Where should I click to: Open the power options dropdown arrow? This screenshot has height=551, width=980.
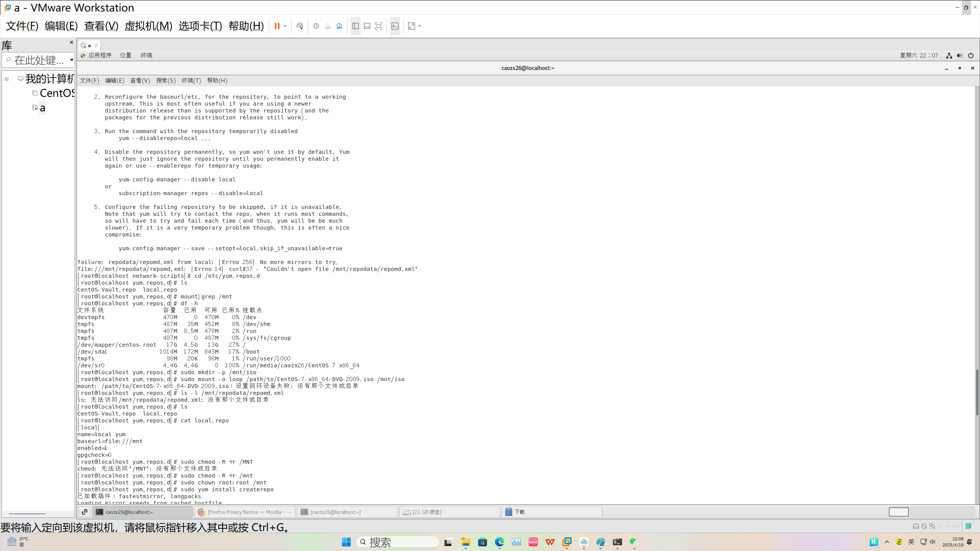[285, 26]
